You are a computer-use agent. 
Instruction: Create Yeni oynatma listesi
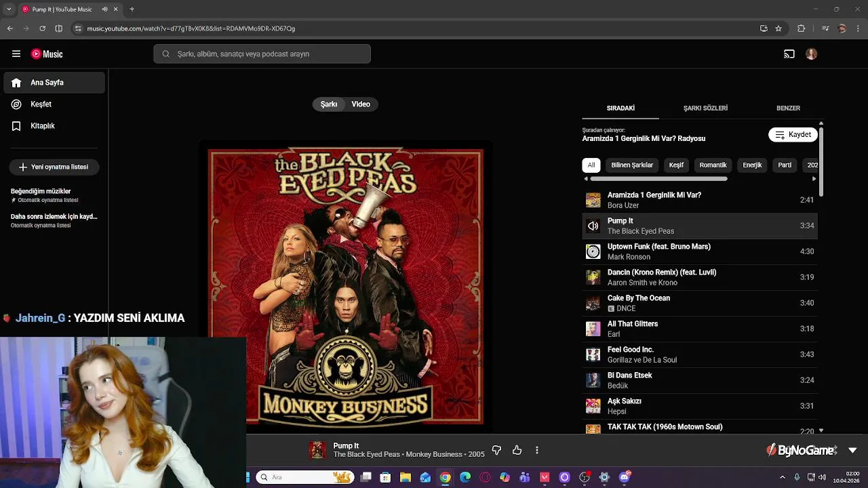point(54,167)
